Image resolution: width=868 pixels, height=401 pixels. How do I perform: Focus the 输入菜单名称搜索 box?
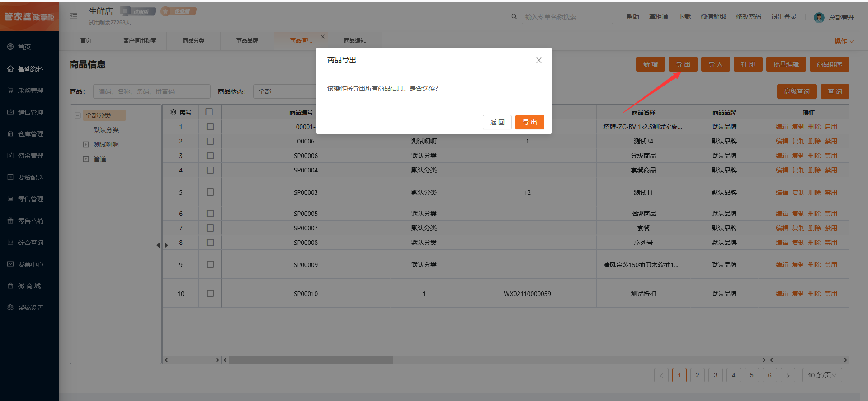567,17
